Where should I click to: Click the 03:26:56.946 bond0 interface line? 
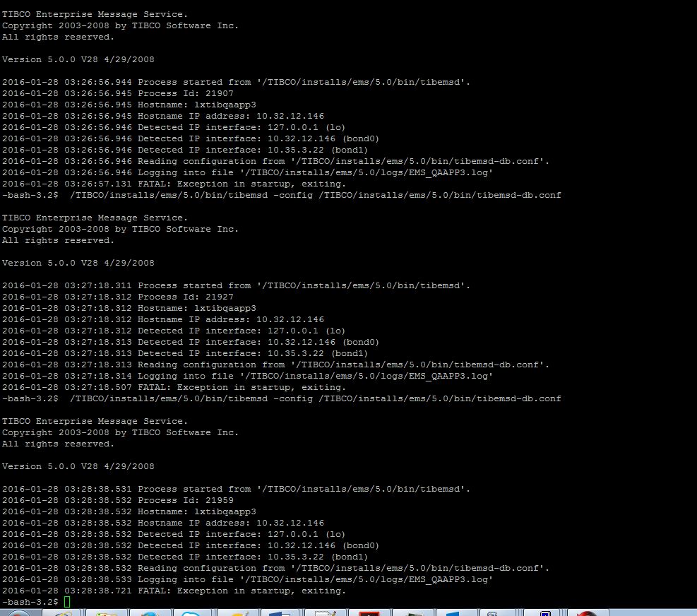191,138
